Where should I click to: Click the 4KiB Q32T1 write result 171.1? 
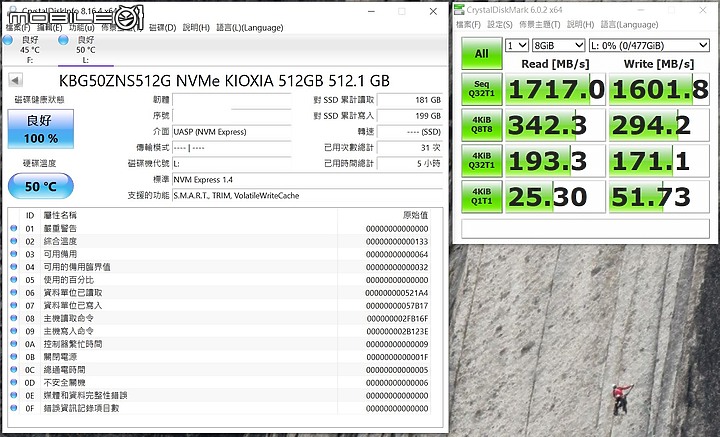coord(659,161)
